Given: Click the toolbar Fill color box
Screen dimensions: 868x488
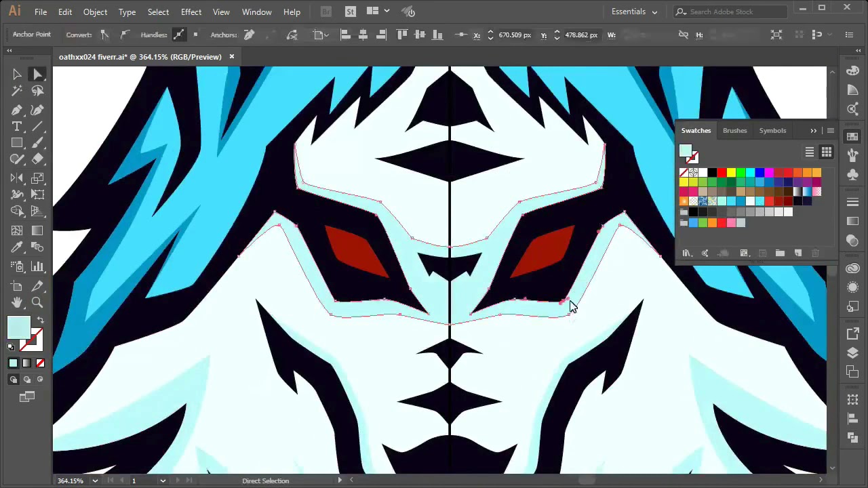Looking at the screenshot, I should point(19,328).
